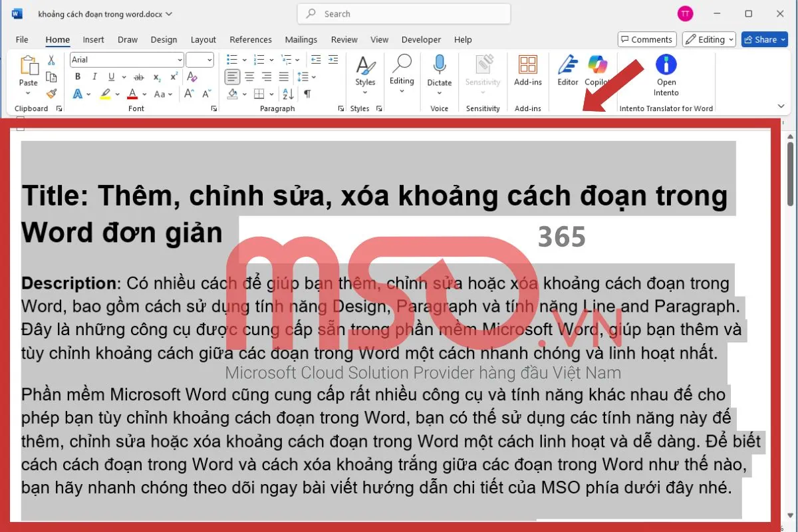This screenshot has width=798, height=532.
Task: Toggle Italic formatting
Action: pos(94,76)
